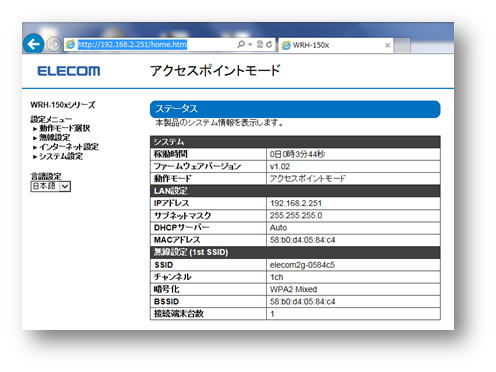This screenshot has width=496, height=372.
Task: Click the encryption value WPA2 Mixed
Action: [x=293, y=289]
